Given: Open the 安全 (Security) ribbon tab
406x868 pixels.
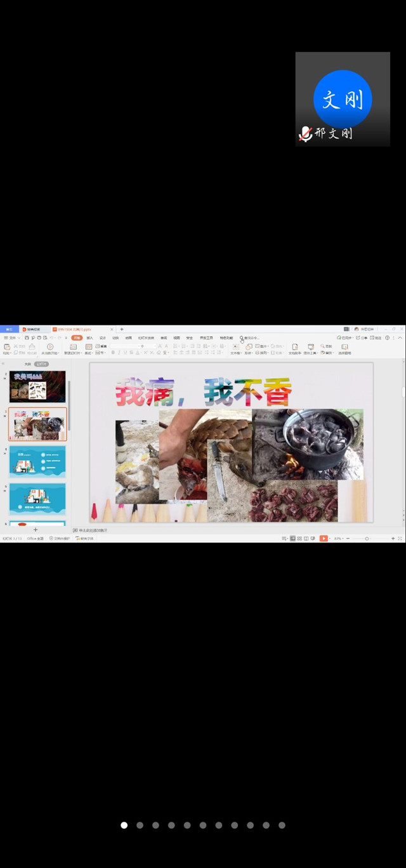Looking at the screenshot, I should pyautogui.click(x=189, y=338).
